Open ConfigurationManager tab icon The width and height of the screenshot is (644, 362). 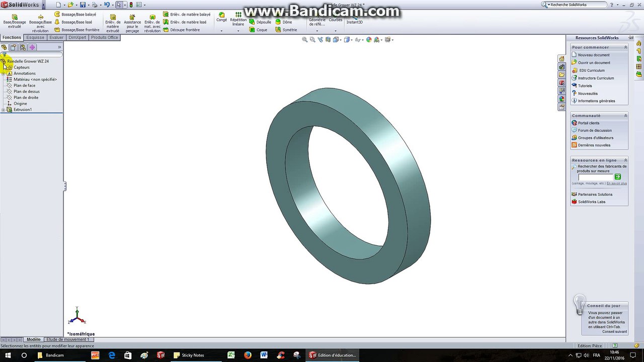(23, 47)
